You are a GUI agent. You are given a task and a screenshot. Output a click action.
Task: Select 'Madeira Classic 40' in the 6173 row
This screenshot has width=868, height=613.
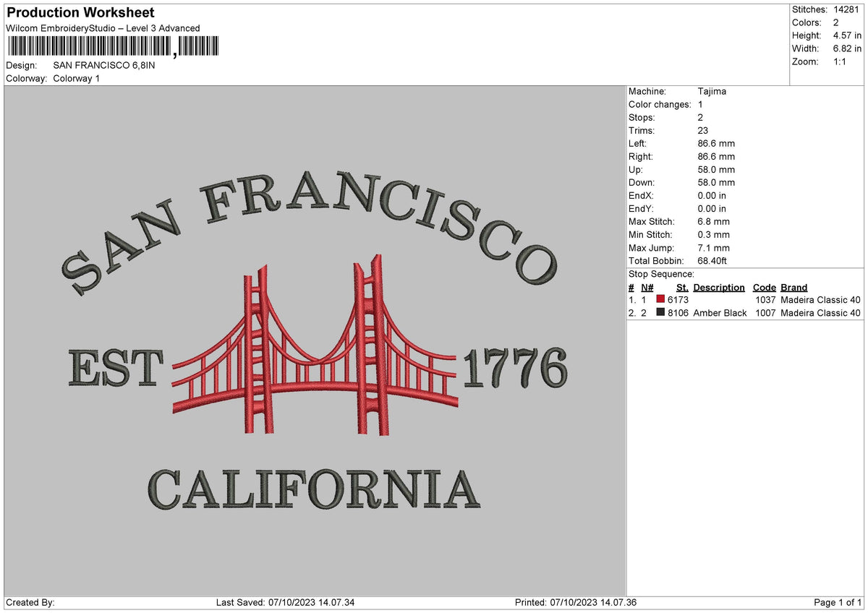820,299
